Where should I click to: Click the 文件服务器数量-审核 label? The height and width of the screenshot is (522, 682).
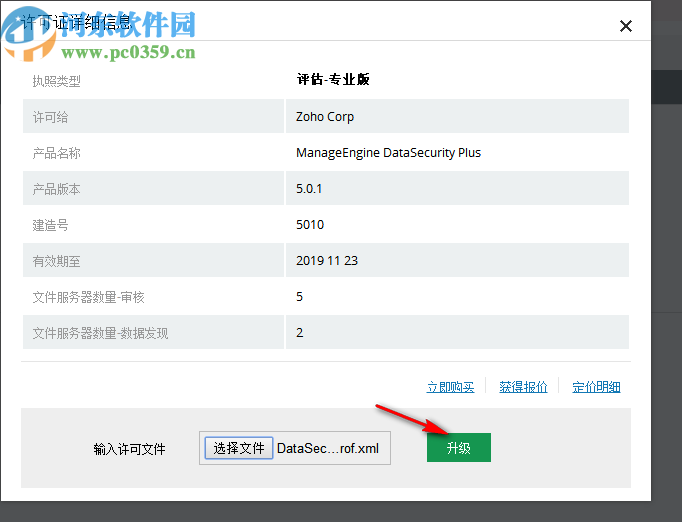(x=88, y=298)
